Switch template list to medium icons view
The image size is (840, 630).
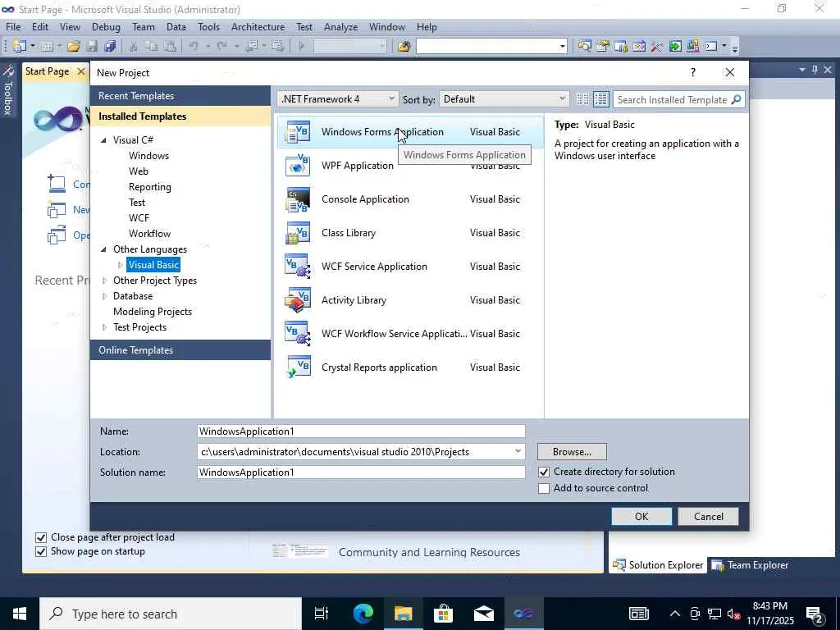click(601, 99)
